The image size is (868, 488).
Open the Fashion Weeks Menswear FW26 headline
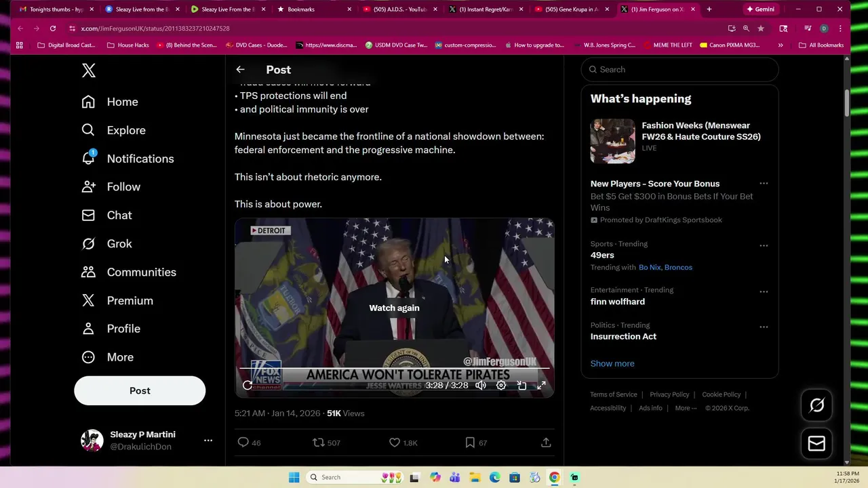701,131
